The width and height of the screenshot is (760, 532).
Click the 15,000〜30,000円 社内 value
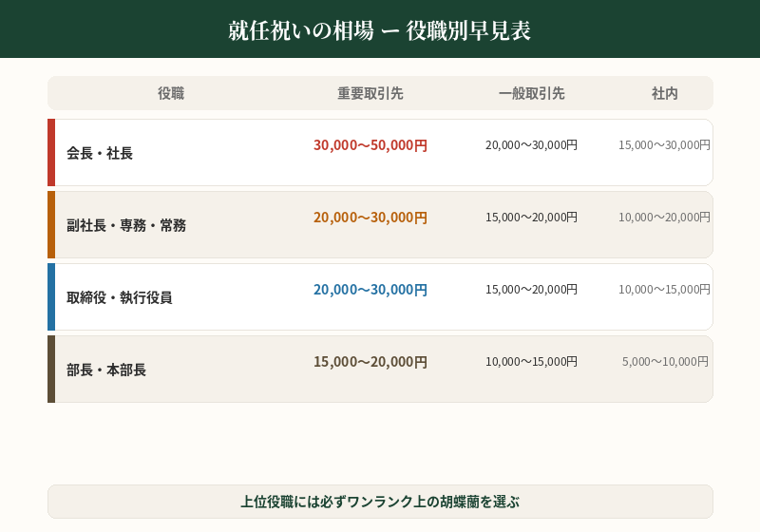pyautogui.click(x=664, y=144)
